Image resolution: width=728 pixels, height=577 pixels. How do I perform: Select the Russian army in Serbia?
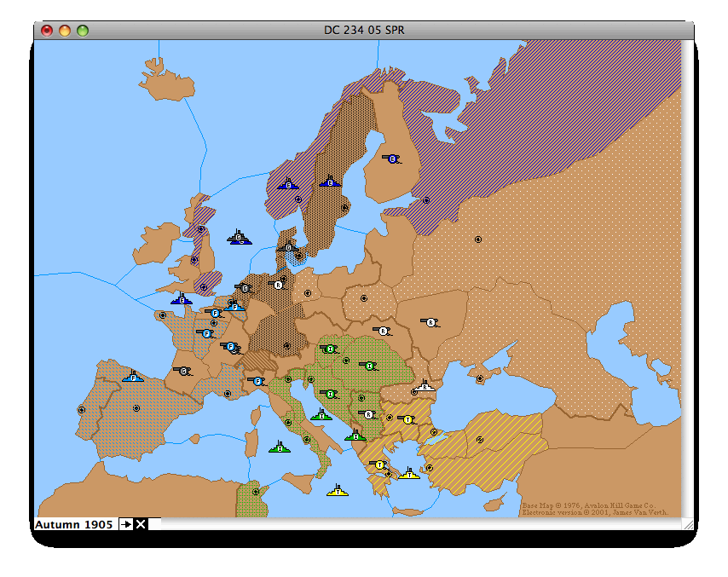[368, 414]
